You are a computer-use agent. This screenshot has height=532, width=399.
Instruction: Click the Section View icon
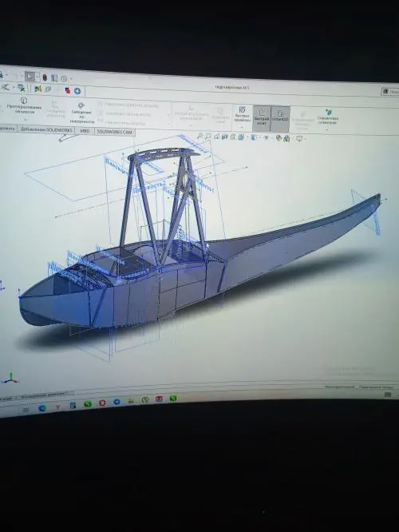pos(224,137)
